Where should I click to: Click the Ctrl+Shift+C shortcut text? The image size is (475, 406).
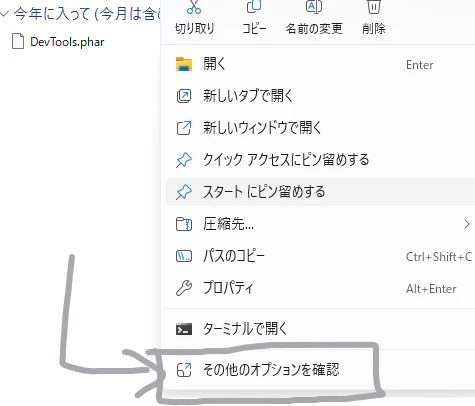pos(439,257)
